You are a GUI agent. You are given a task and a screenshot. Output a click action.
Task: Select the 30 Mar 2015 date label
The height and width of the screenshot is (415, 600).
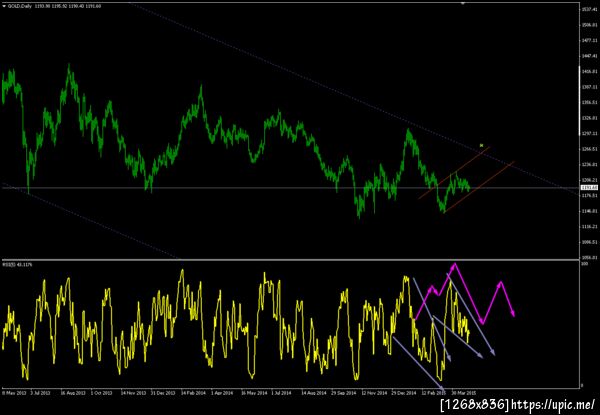464,392
